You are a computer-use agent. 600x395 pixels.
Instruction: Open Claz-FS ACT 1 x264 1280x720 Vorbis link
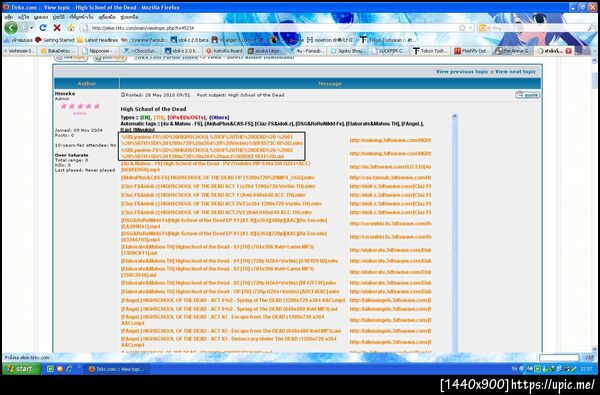click(x=218, y=186)
